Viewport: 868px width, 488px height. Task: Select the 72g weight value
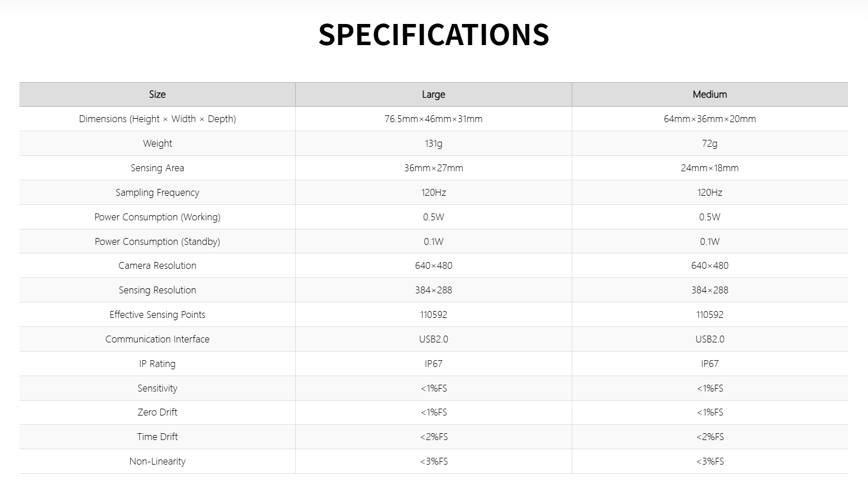[709, 143]
